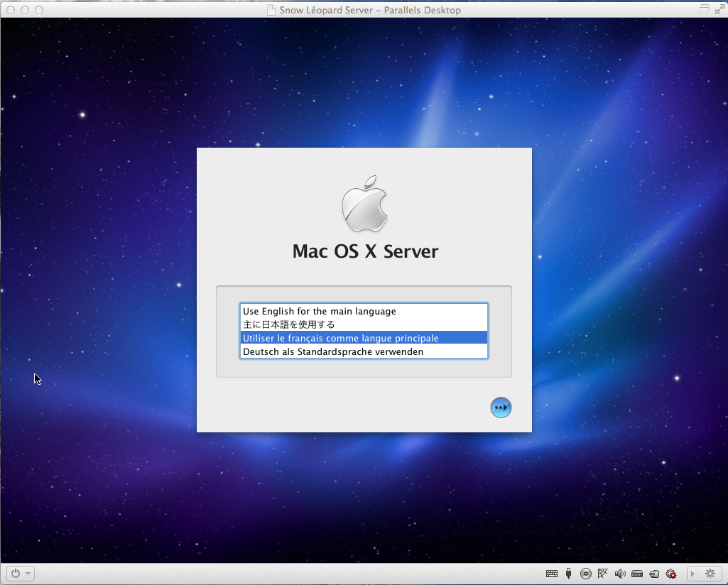
Task: Click the hard disk icon in the status bar
Action: point(637,574)
